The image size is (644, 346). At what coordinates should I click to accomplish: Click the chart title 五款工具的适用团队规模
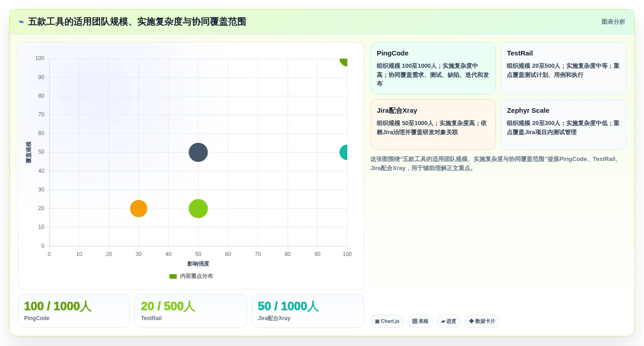137,22
